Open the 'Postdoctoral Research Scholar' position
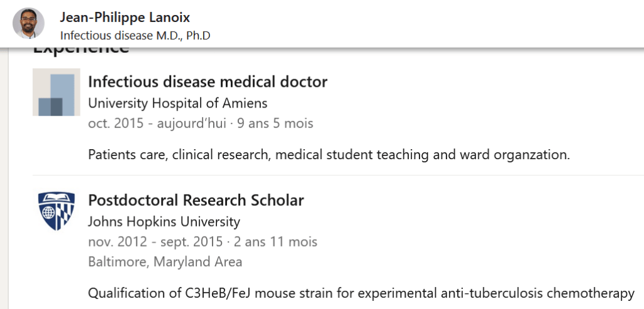The image size is (644, 309). coord(196,200)
